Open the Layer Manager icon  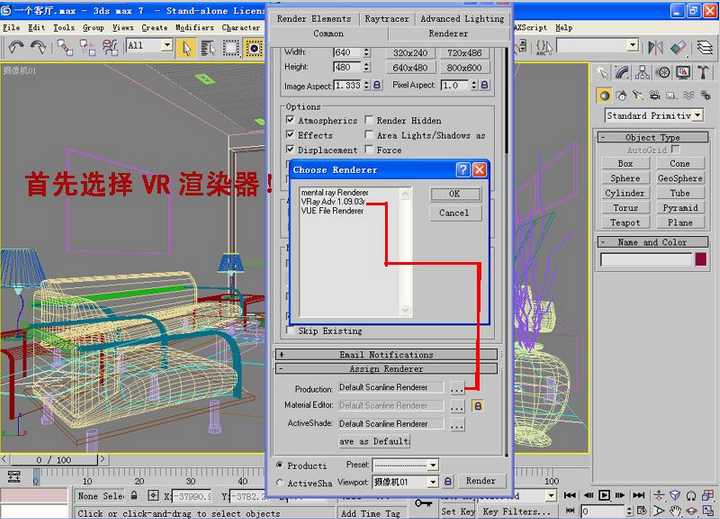705,47
